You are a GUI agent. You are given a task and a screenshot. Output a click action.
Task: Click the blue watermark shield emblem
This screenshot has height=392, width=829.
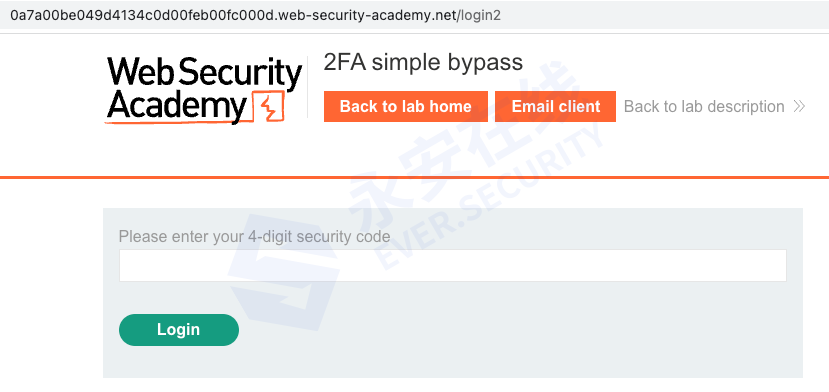pyautogui.click(x=284, y=270)
